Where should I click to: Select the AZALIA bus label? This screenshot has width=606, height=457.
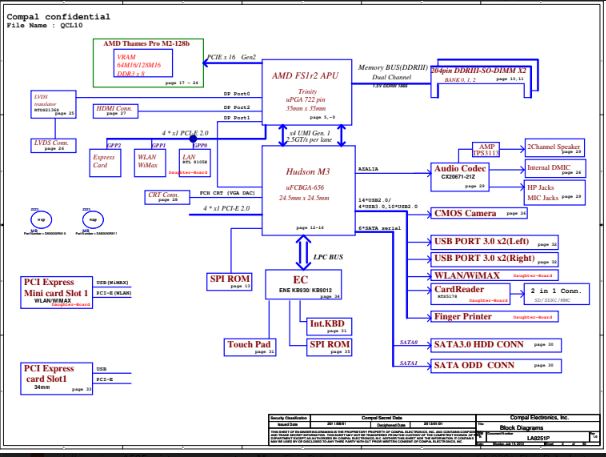click(x=368, y=169)
